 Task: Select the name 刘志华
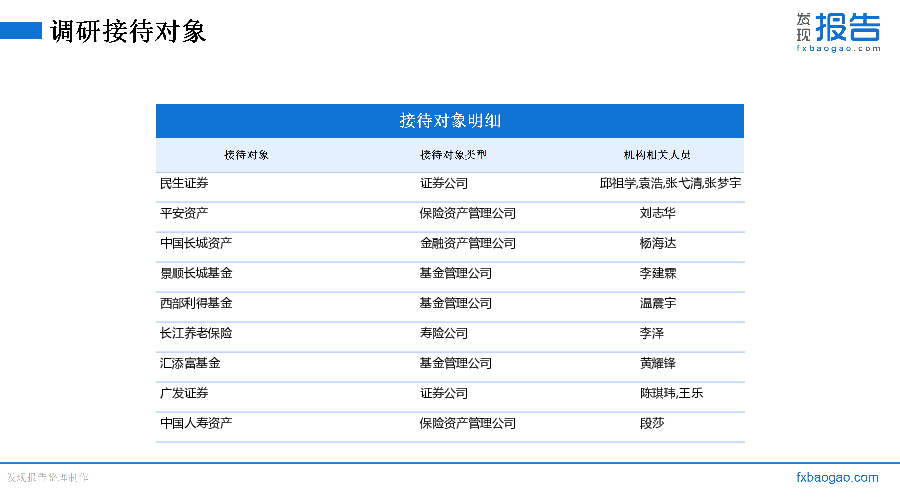coord(658,213)
